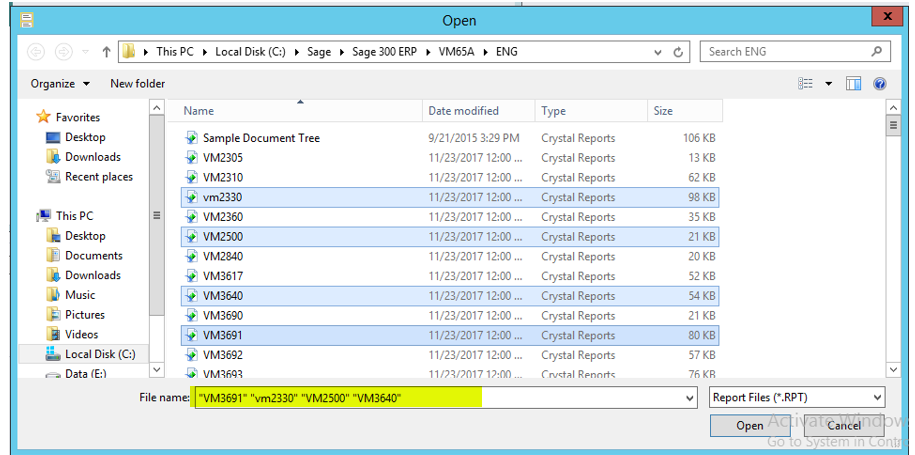
Task: Expand the Report Files type dropdown
Action: click(x=877, y=398)
